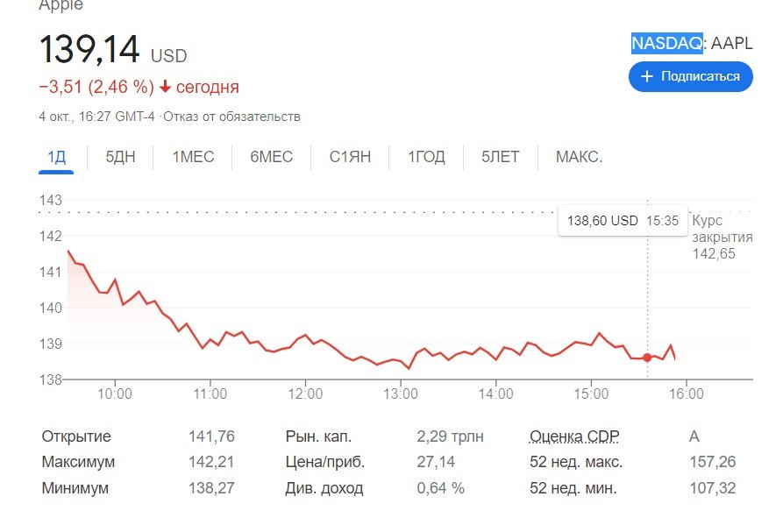Click the red data point on the chart
This screenshot has width=783, height=532.
coord(647,358)
